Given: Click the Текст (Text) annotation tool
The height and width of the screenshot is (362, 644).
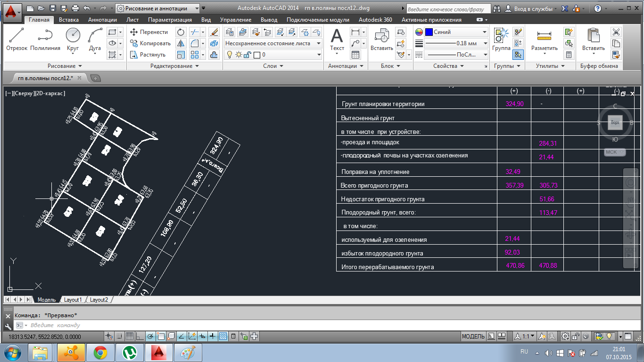Looking at the screenshot, I should click(x=337, y=40).
